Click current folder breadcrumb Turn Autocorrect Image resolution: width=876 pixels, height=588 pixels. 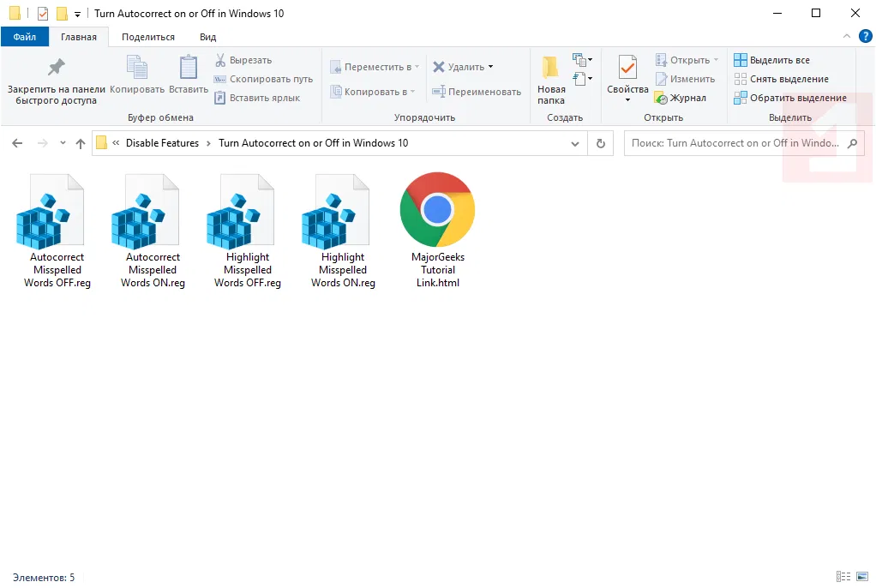click(x=314, y=143)
